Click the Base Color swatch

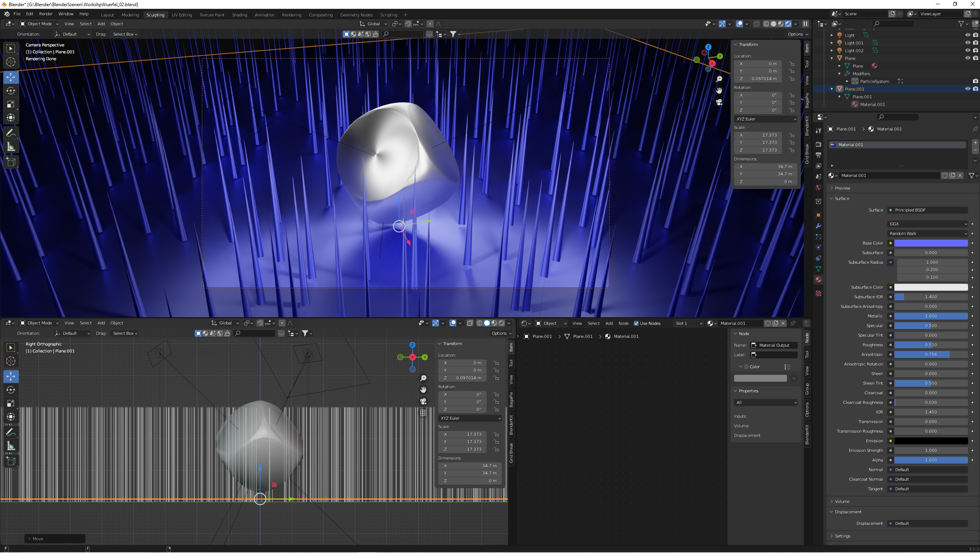pos(931,243)
